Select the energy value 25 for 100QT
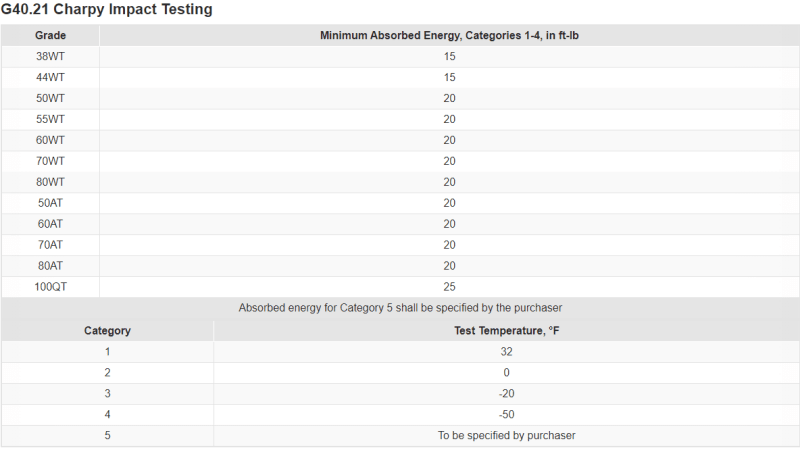Image resolution: width=800 pixels, height=452 pixels. click(449, 287)
